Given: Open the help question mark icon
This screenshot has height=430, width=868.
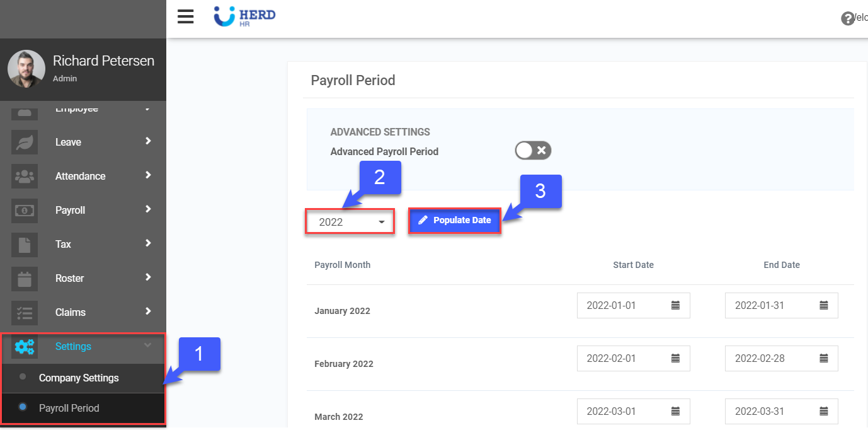Looking at the screenshot, I should click(x=847, y=18).
